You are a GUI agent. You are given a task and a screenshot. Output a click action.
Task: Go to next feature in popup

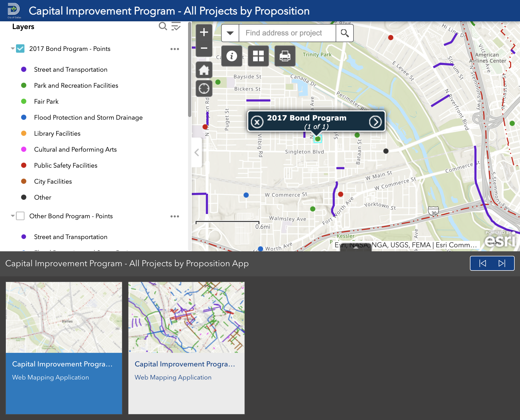pyautogui.click(x=375, y=122)
